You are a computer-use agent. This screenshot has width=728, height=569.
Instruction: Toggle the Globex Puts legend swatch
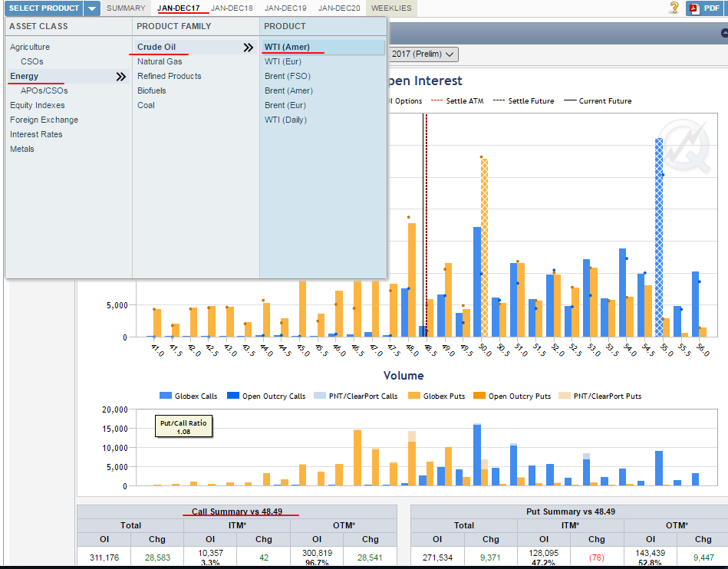click(414, 396)
